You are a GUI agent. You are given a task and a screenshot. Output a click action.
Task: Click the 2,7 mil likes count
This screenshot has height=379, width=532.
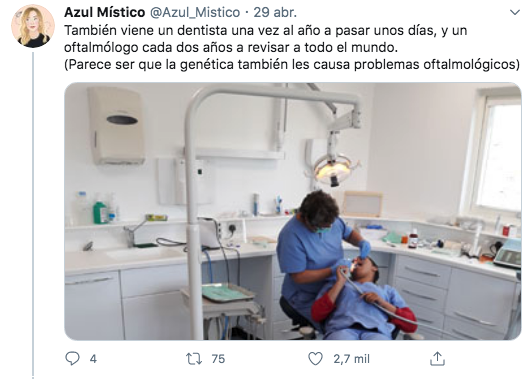(351, 359)
